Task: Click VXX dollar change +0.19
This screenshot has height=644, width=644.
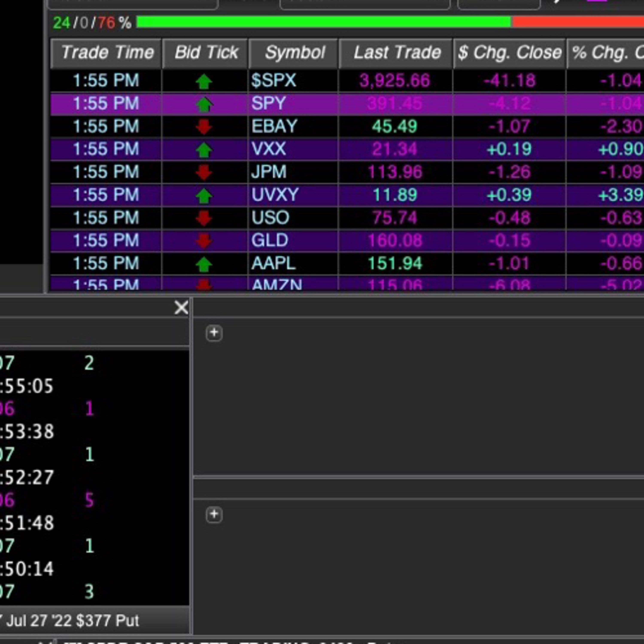Action: coord(509,149)
